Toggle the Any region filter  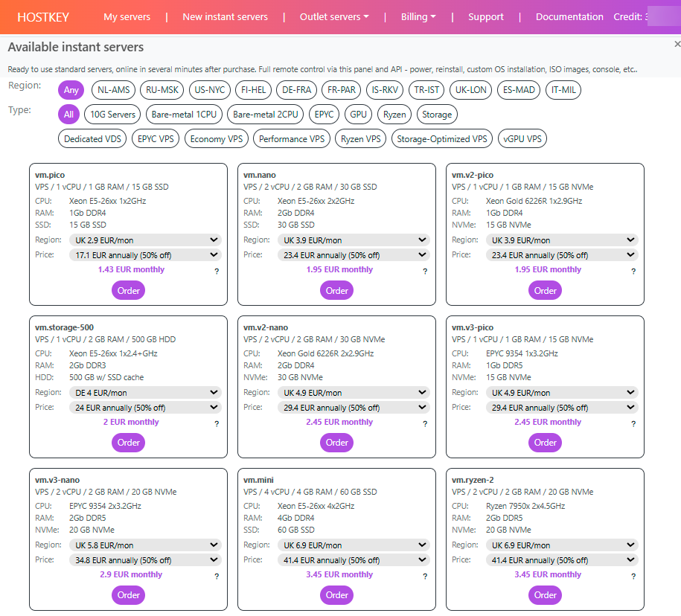(71, 90)
